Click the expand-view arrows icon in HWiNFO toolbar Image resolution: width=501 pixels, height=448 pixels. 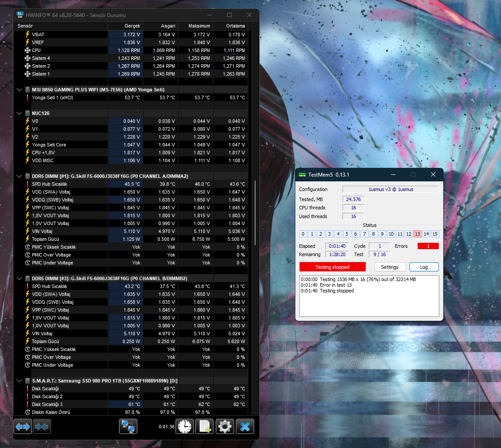click(23, 426)
